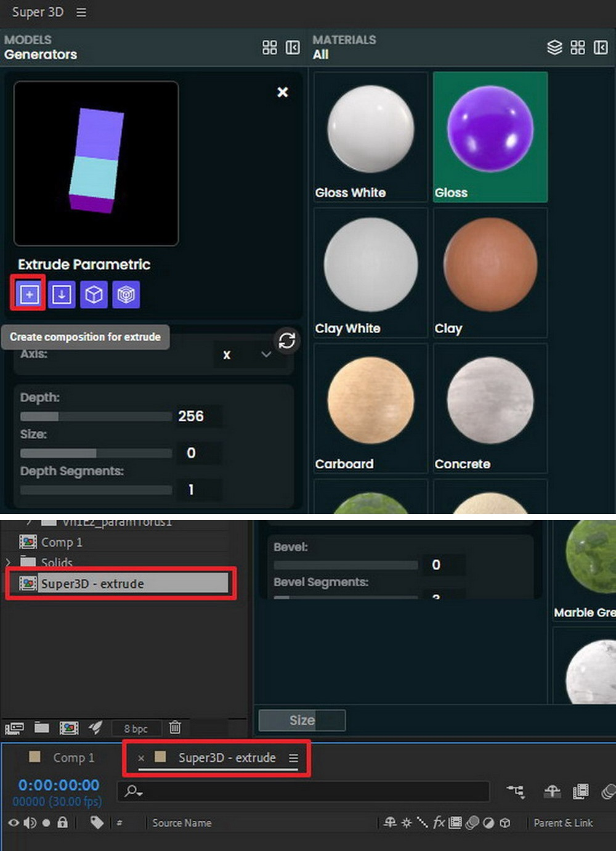Click the Parent & Link column header

[x=563, y=823]
